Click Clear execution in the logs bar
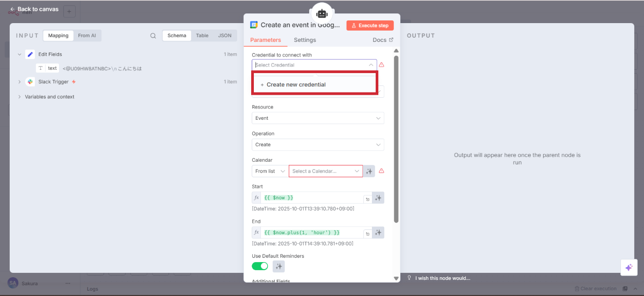The height and width of the screenshot is (296, 644). tap(595, 289)
